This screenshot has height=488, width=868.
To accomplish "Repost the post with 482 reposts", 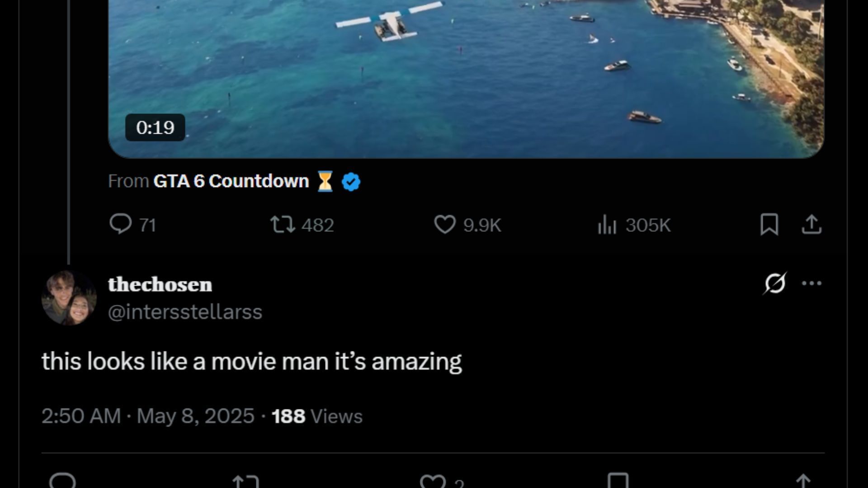I will [283, 225].
